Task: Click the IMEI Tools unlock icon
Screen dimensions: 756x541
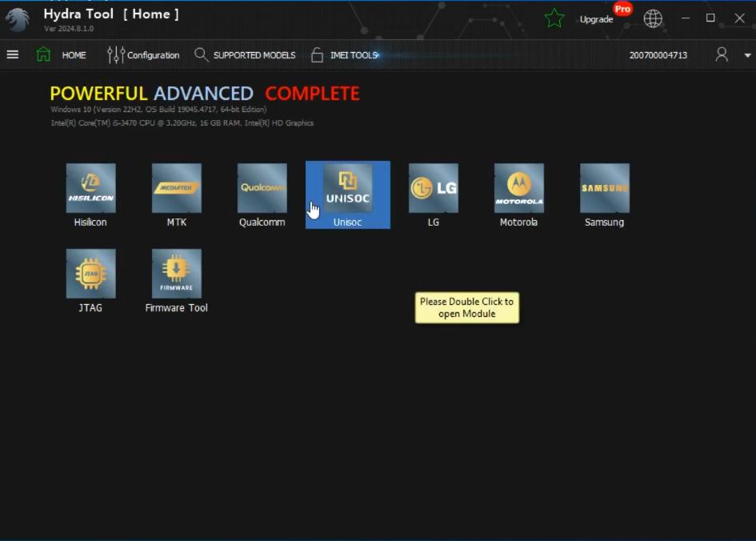Action: [317, 54]
